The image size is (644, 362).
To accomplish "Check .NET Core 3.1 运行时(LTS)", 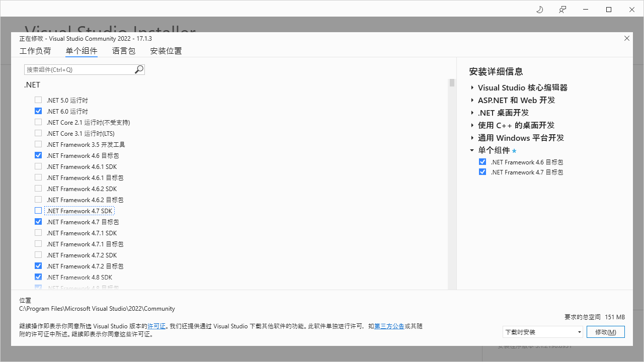I will [38, 133].
